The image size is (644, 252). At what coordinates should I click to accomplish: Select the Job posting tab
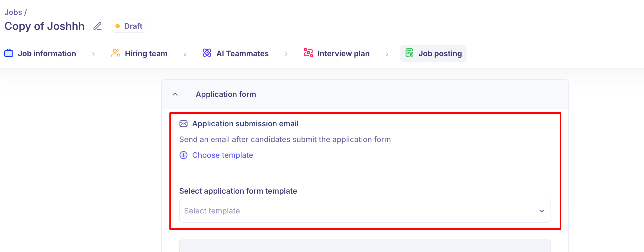[433, 53]
